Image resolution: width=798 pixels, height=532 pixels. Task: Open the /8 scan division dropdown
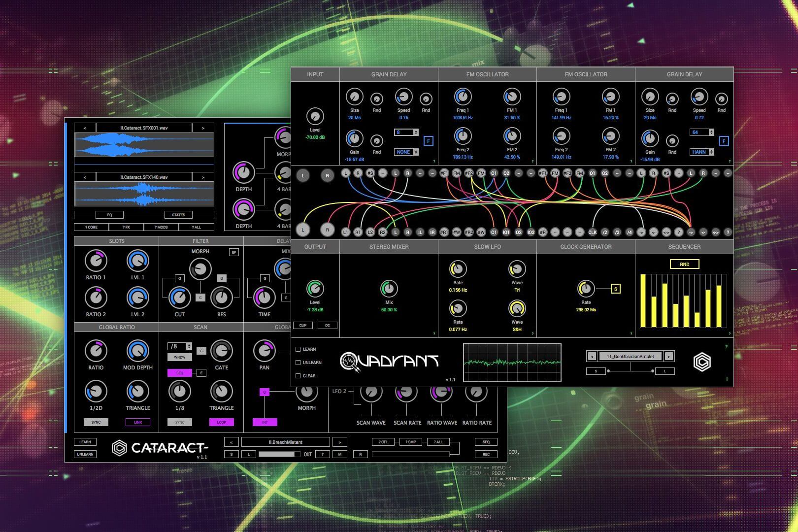(180, 346)
